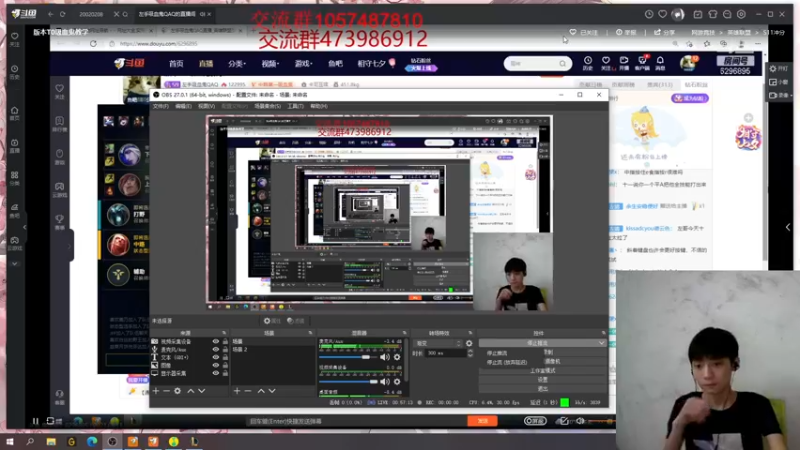Open 文件(F) menu in OBS
Image resolution: width=800 pixels, height=450 pixels.
(x=160, y=106)
